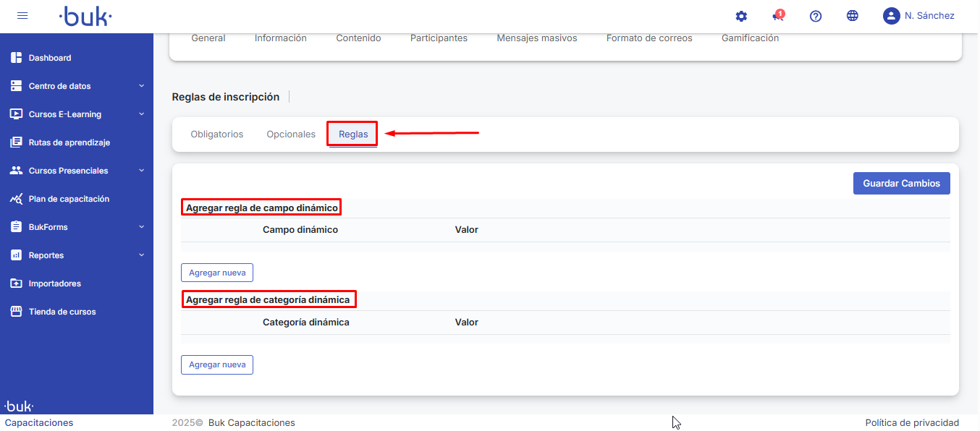
Task: Select the Opcionales tab
Action: click(x=291, y=135)
